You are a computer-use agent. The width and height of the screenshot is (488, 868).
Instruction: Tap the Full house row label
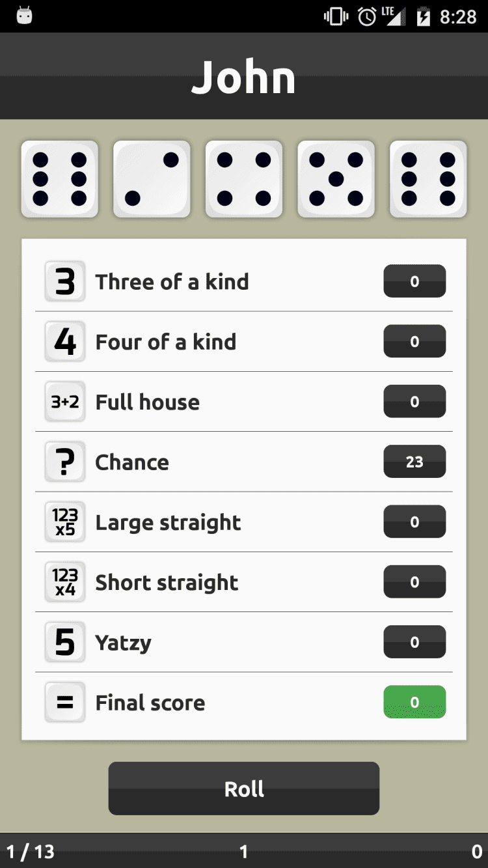pos(148,402)
